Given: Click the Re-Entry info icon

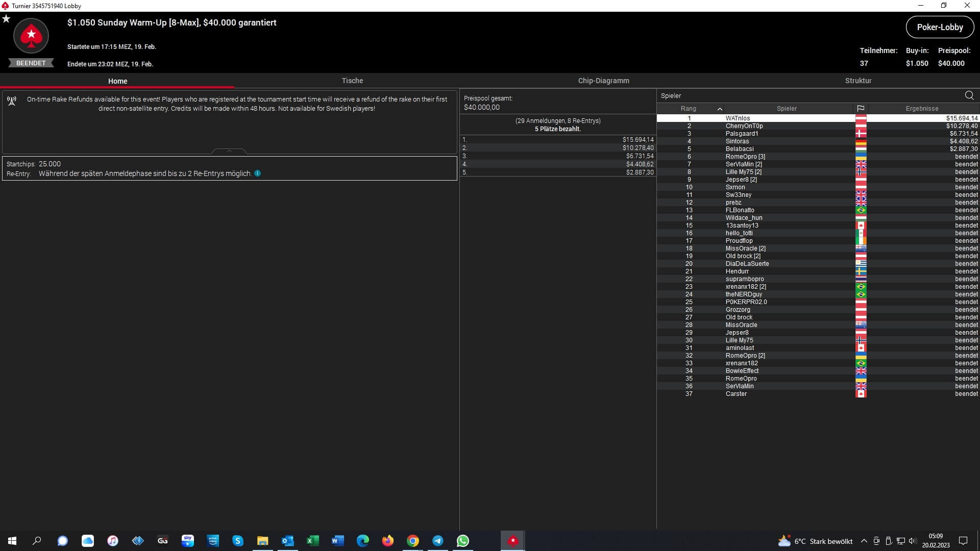Looking at the screenshot, I should [257, 173].
